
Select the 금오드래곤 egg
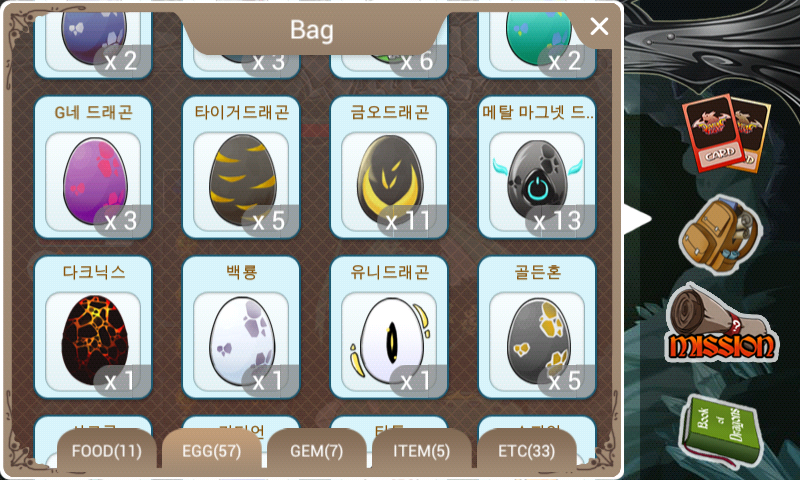point(389,167)
